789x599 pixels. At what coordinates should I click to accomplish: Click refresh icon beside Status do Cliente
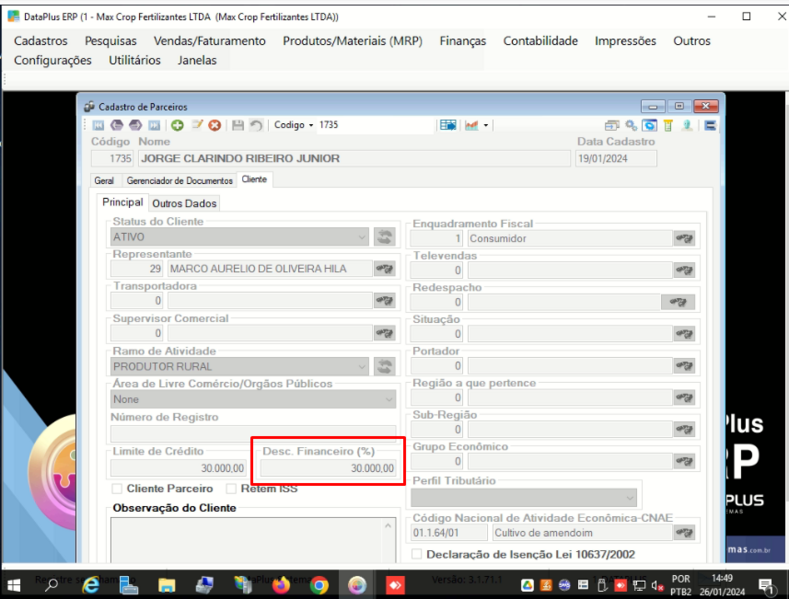coord(384,237)
